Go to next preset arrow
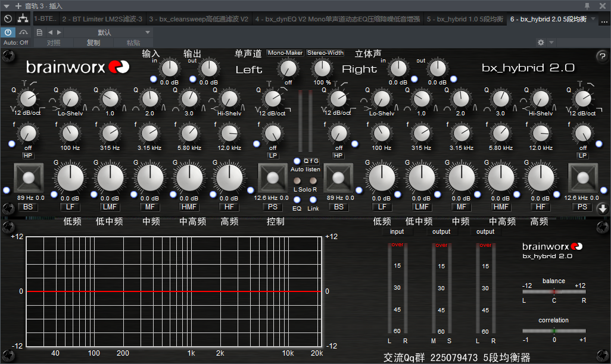 coord(59,32)
